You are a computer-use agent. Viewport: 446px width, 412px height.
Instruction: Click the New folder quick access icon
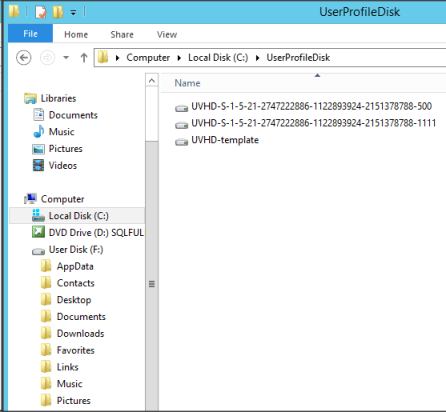click(x=58, y=12)
